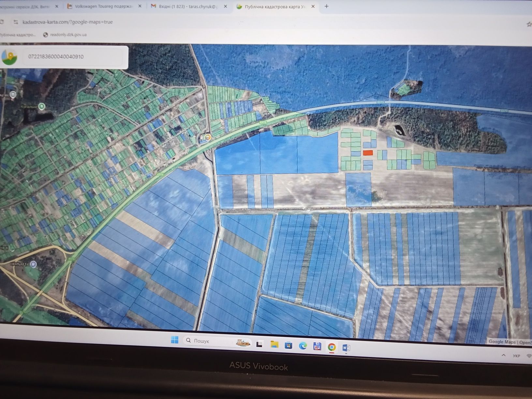
Task: Bookmark this page with the star icon
Action: tap(529, 24)
